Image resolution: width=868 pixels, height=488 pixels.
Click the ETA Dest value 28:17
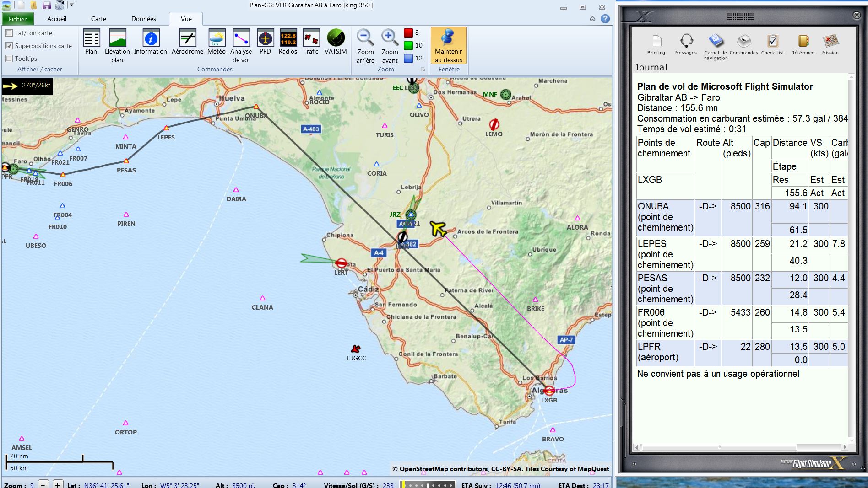[601, 485]
